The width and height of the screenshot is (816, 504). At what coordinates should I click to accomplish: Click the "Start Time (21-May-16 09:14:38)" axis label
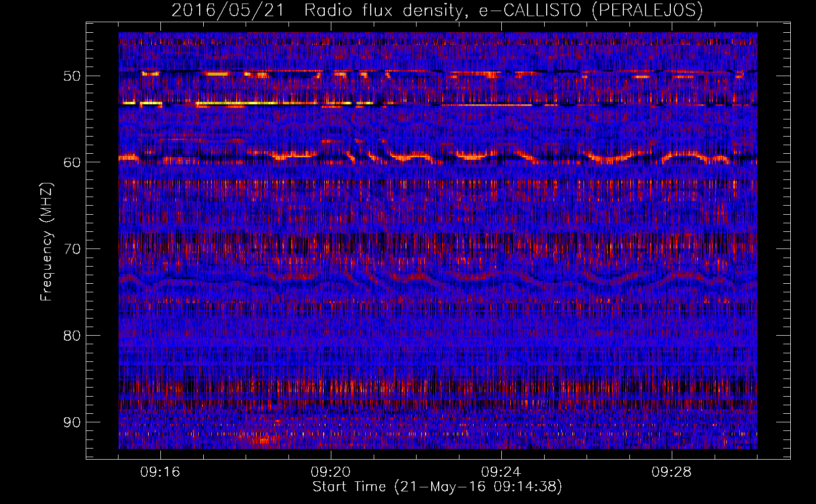coord(437,487)
